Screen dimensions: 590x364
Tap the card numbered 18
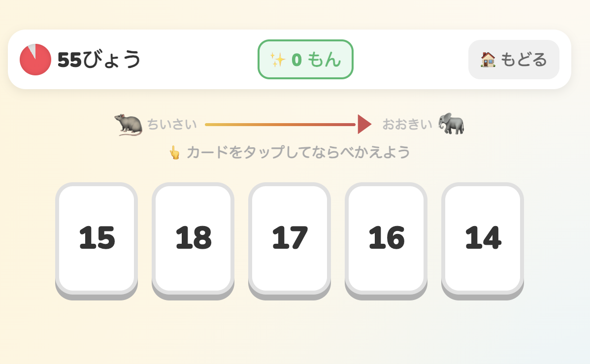193,238
